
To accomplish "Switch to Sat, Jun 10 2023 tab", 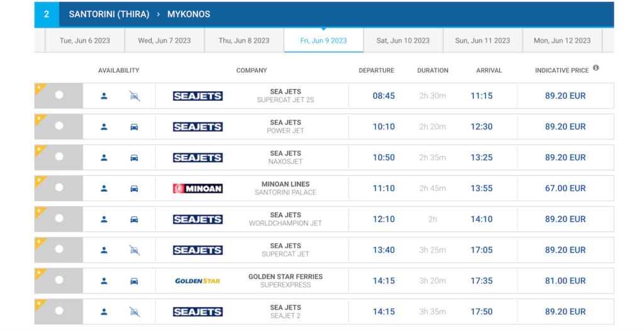I will (403, 40).
